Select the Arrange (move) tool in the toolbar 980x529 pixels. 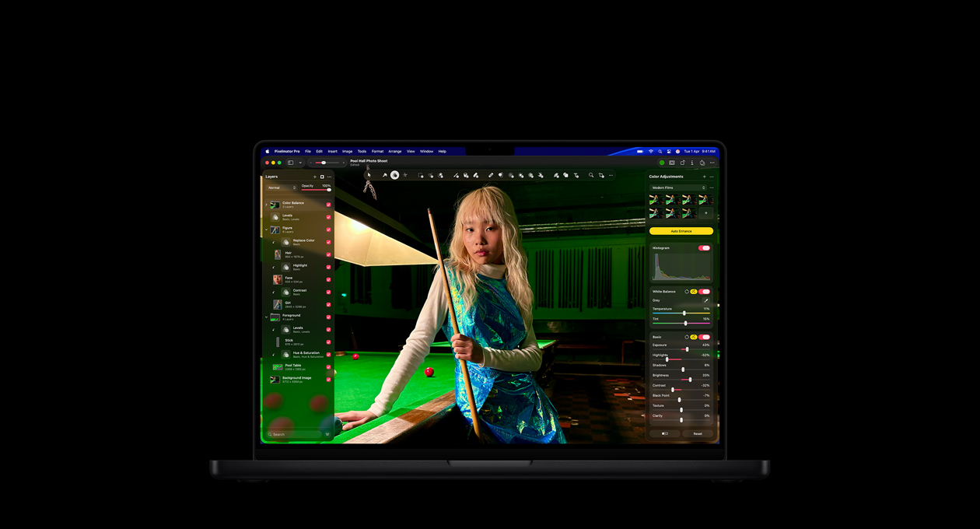[x=369, y=175]
